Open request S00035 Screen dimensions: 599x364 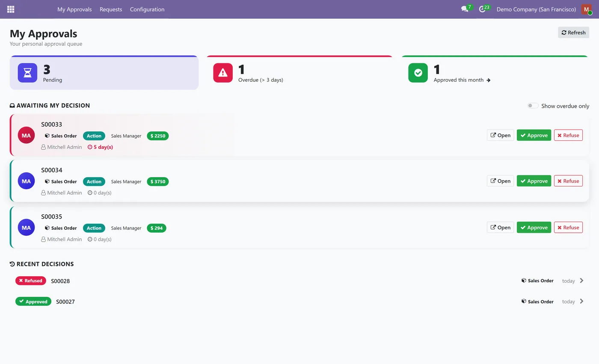(x=500, y=228)
